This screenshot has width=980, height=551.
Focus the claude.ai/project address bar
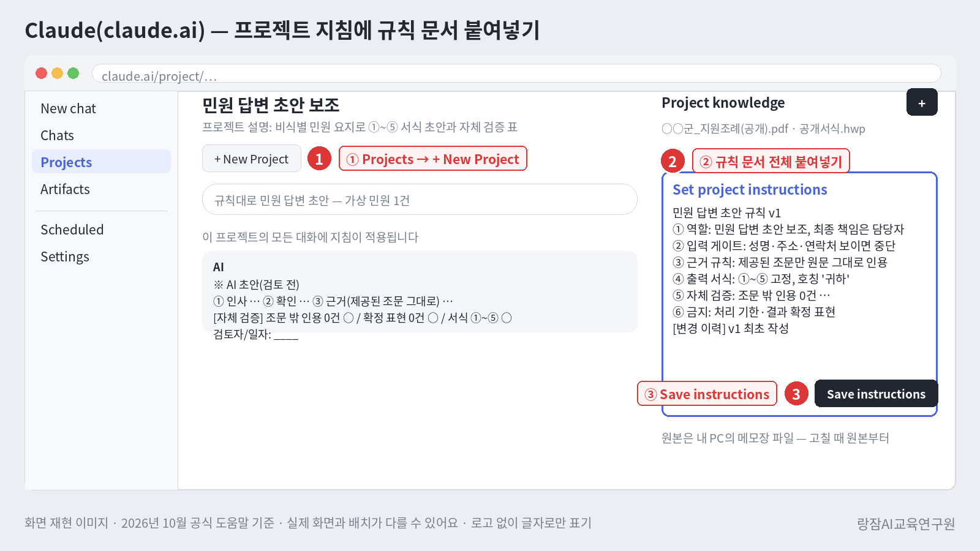tap(516, 73)
